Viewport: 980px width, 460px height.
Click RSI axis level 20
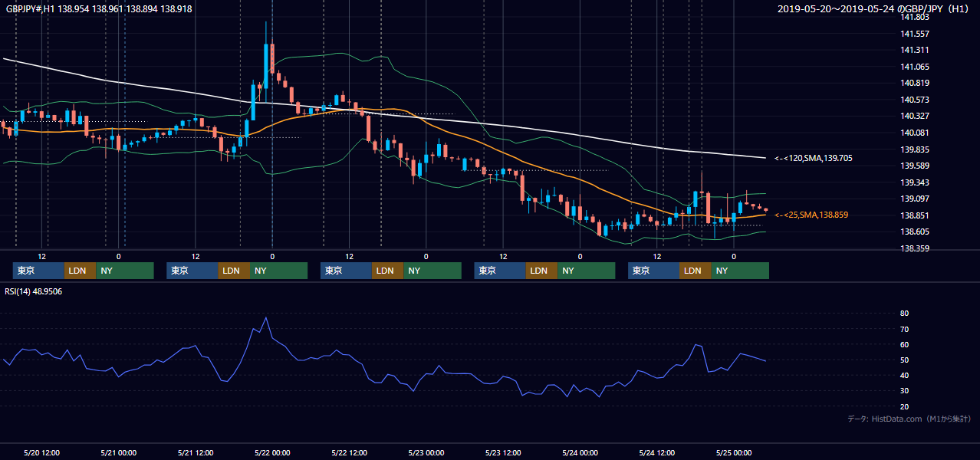pos(904,406)
